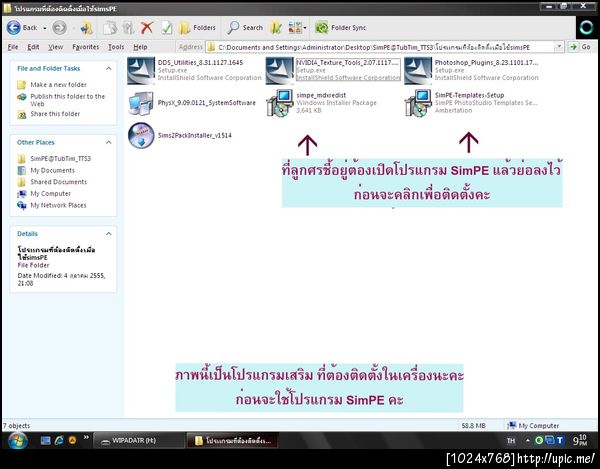The width and height of the screenshot is (600, 469).
Task: Open the View menu
Action: click(55, 47)
